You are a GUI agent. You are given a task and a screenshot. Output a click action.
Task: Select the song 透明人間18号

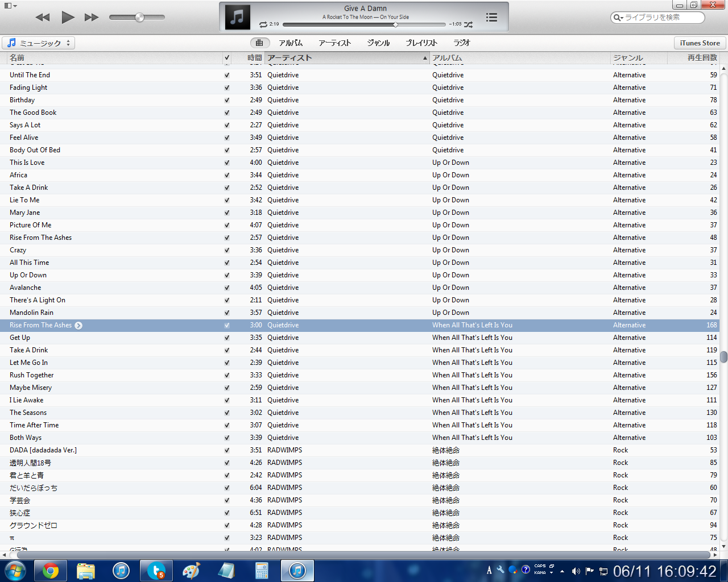[x=30, y=463]
